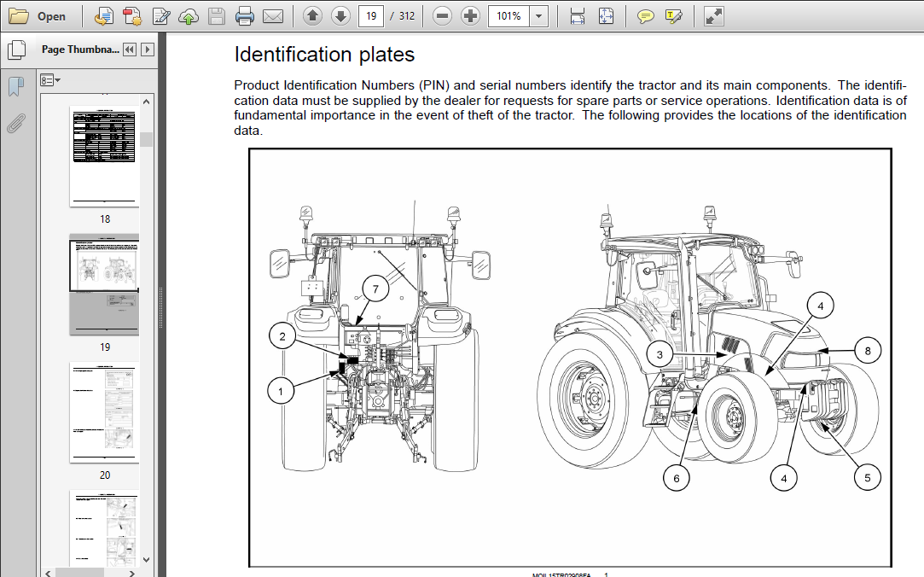924x577 pixels.
Task: Click the fit width scrolling icon
Action: pos(578,16)
